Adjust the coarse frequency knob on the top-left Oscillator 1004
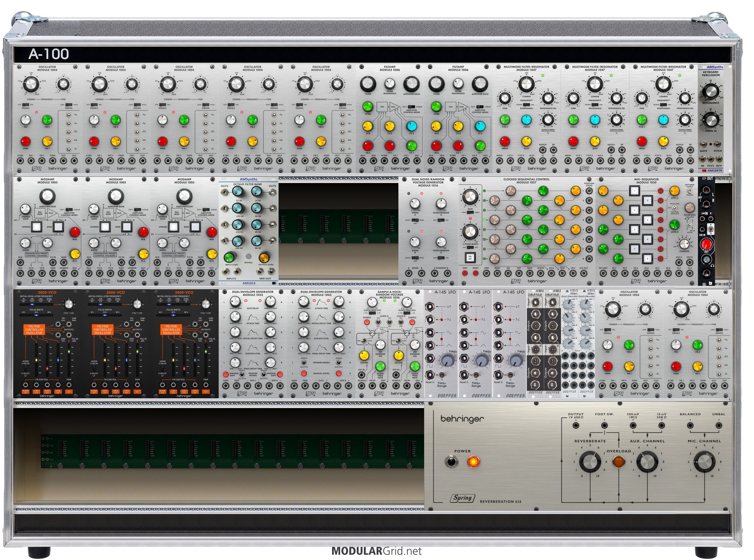This screenshot has width=754, height=560. point(30,85)
